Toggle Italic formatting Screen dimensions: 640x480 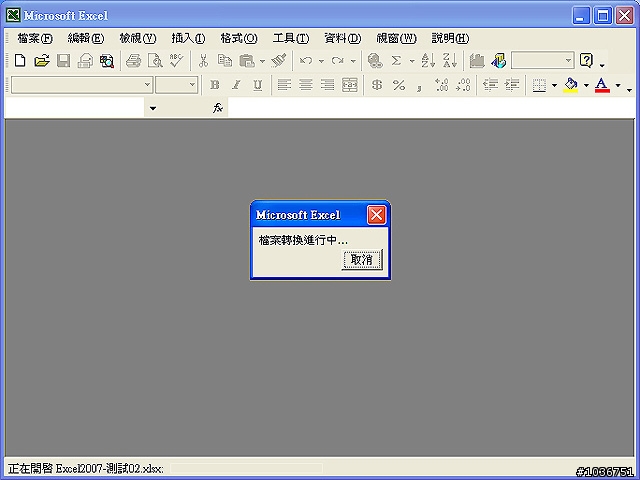(x=236, y=85)
